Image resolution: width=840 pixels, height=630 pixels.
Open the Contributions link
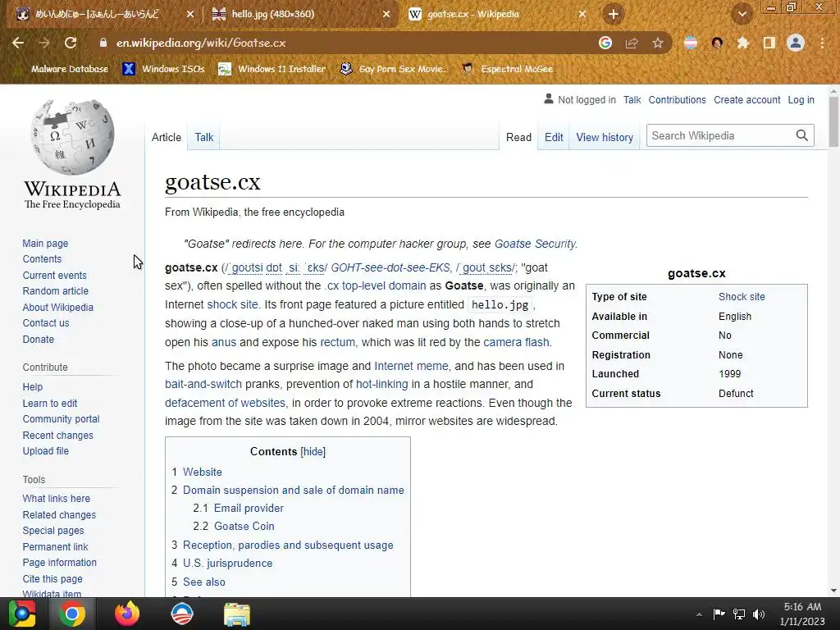(x=677, y=99)
